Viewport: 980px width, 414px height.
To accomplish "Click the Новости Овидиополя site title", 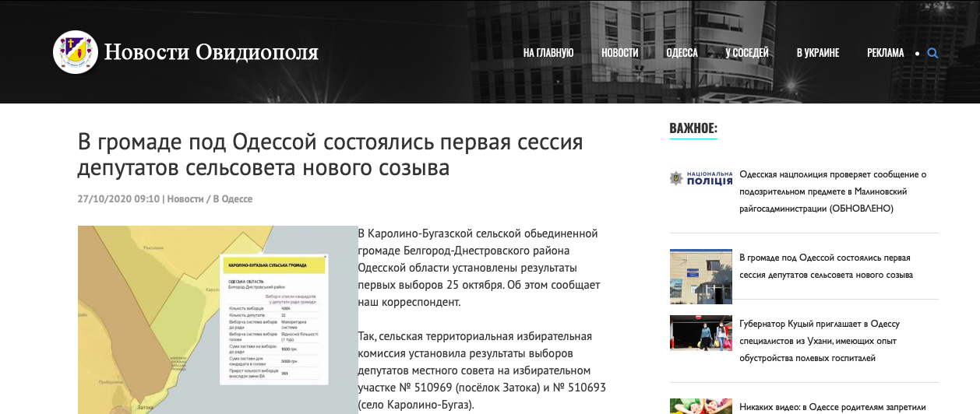I will 211,53.
